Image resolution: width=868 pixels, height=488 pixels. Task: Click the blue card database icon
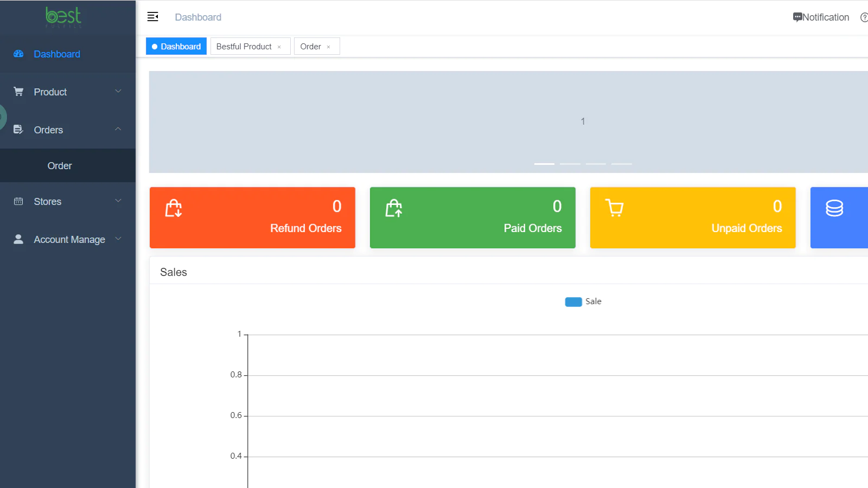tap(834, 208)
